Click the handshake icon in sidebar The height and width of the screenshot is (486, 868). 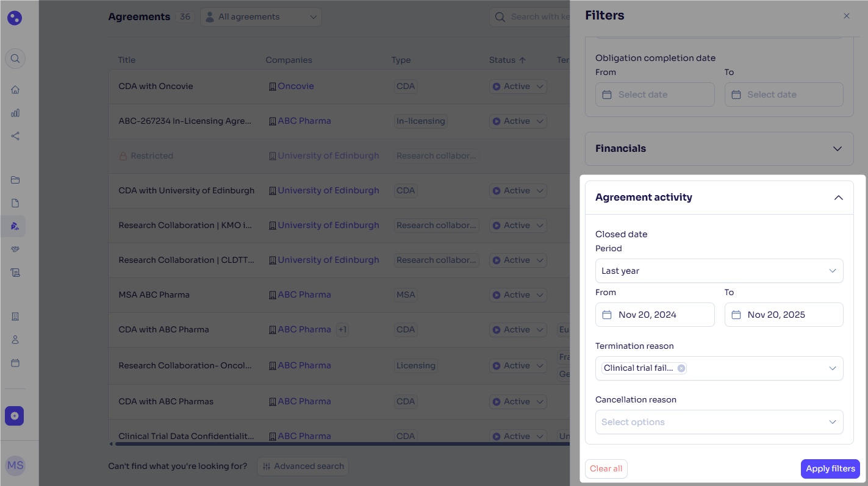pos(15,249)
